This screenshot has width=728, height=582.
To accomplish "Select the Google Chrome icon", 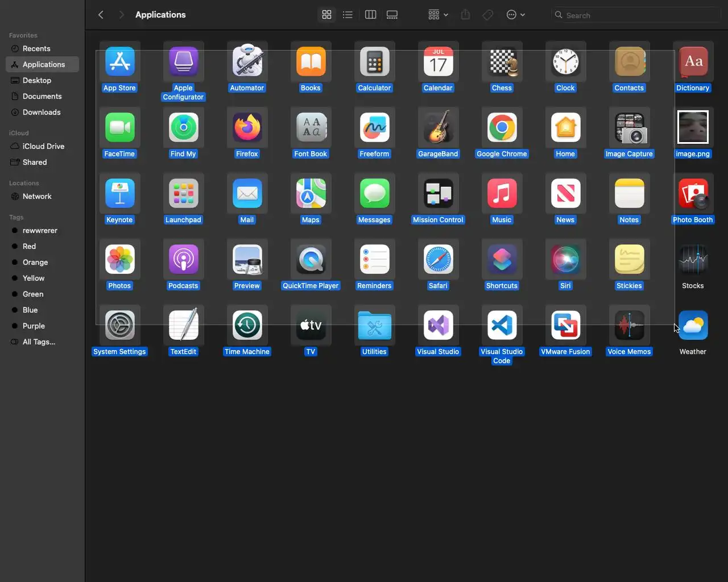I will pyautogui.click(x=502, y=127).
